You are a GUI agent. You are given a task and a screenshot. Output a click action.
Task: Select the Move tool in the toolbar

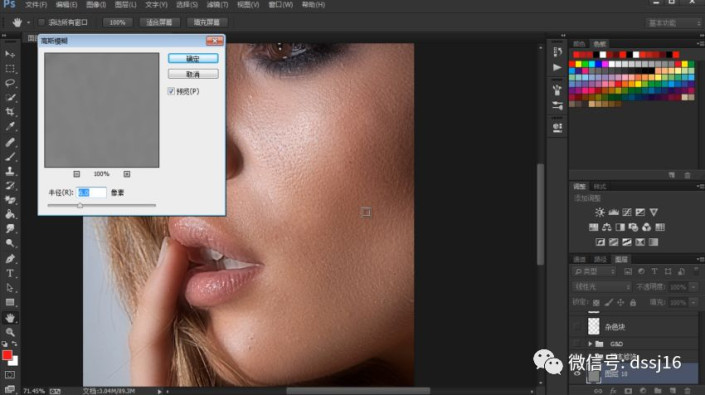(x=10, y=54)
